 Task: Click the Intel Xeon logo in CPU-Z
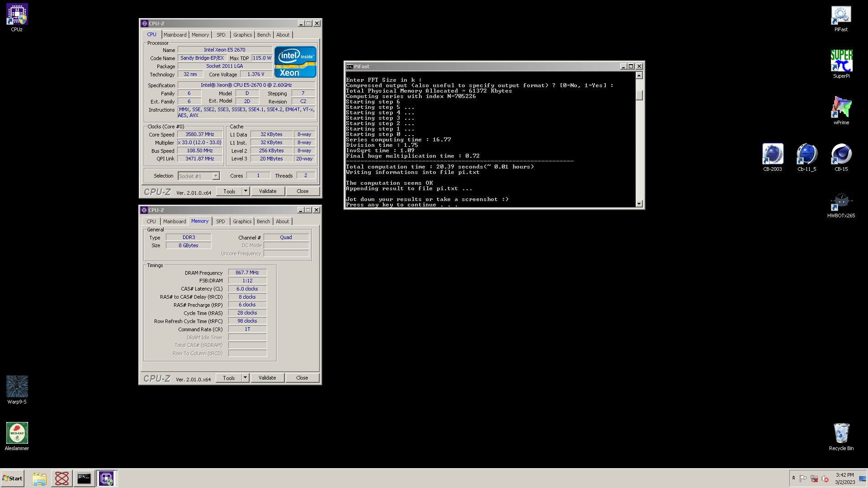(295, 62)
